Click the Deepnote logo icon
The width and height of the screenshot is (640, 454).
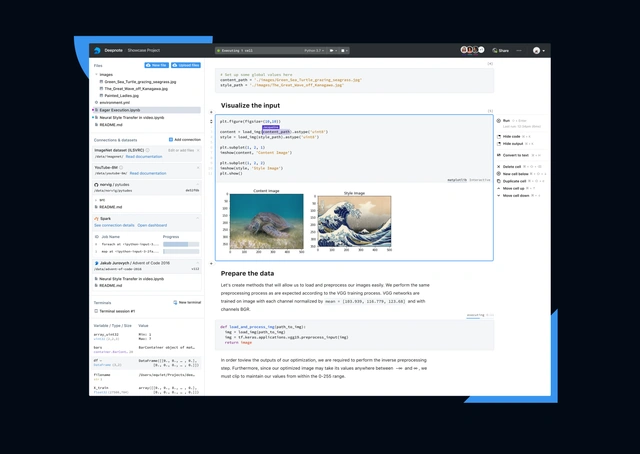pyautogui.click(x=97, y=50)
